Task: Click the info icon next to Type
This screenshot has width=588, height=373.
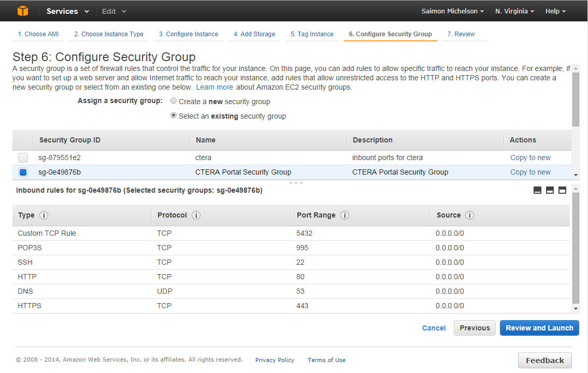Action: tap(44, 215)
